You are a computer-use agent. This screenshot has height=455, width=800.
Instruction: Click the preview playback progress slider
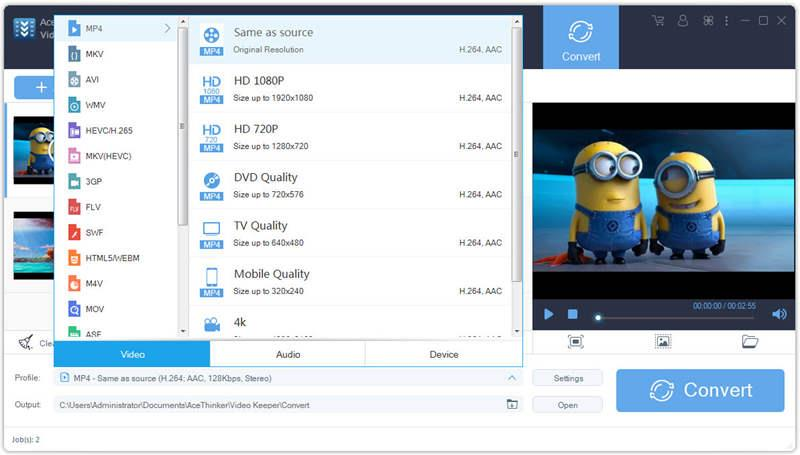point(675,317)
